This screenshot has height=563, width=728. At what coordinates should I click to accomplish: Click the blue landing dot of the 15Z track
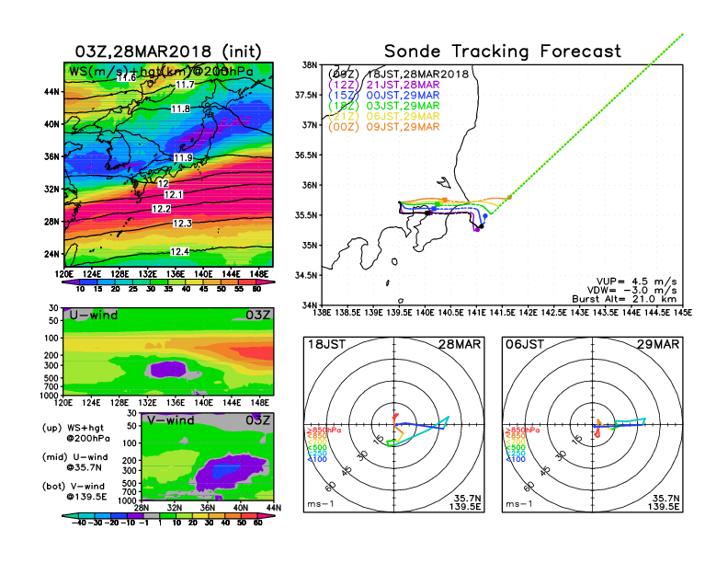tap(485, 215)
